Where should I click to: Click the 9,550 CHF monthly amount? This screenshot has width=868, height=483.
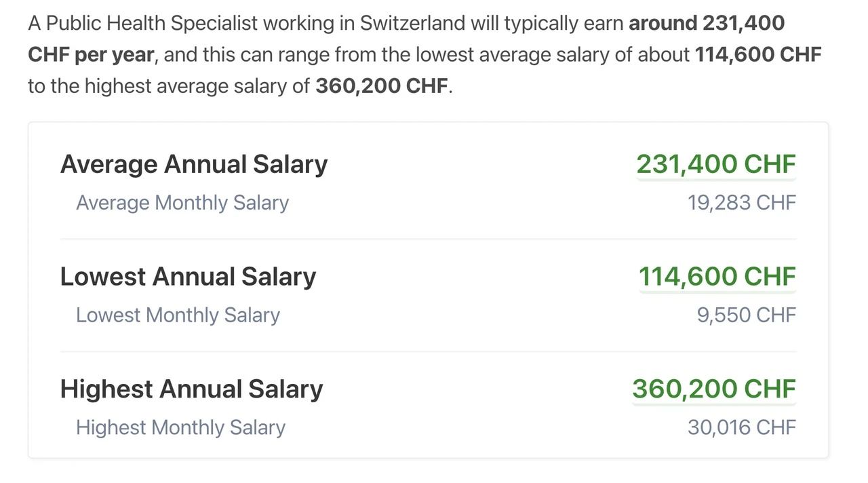tap(747, 315)
